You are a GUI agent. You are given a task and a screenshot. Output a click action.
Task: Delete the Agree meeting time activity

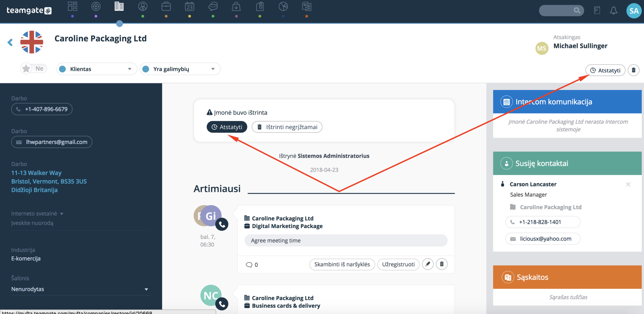[x=441, y=264]
